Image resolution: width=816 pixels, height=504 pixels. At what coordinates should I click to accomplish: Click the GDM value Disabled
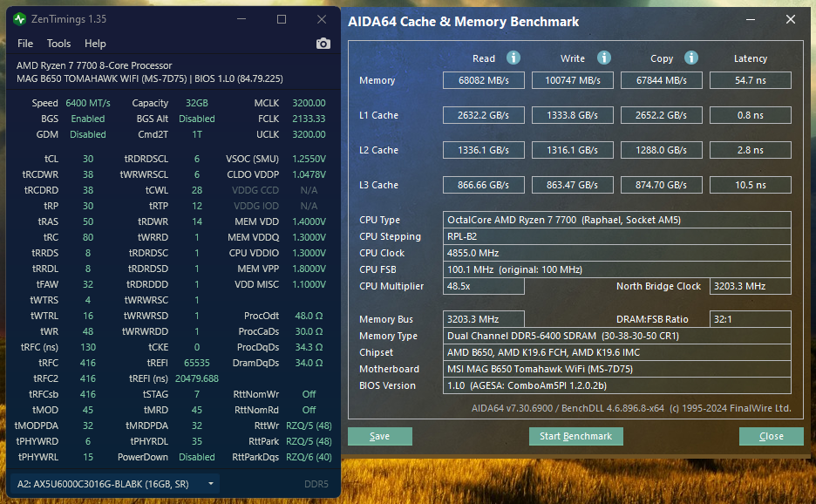tap(88, 134)
